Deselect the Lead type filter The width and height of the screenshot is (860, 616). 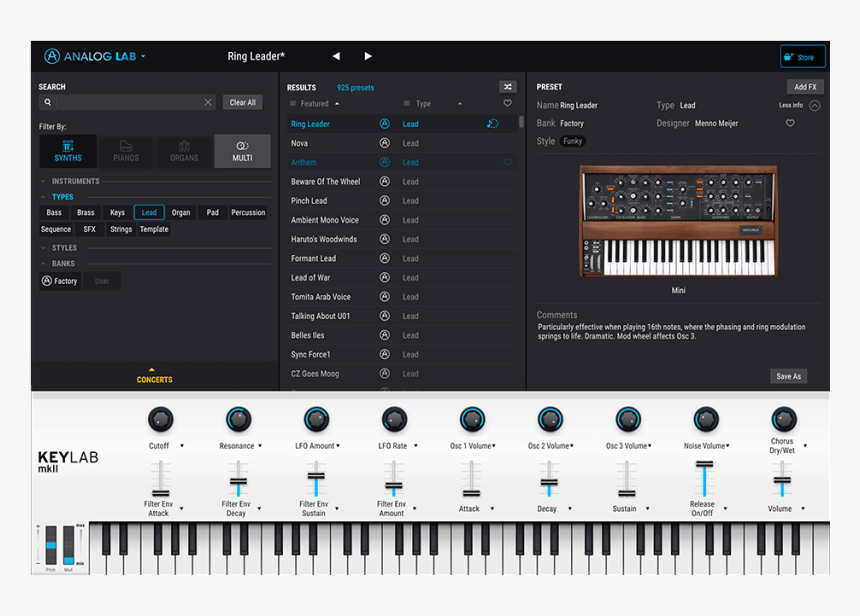pos(149,212)
